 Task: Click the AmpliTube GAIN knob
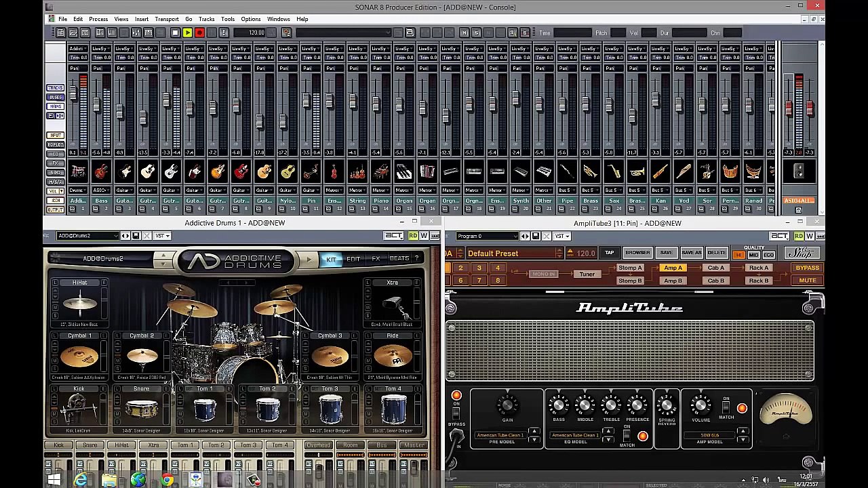(x=507, y=405)
